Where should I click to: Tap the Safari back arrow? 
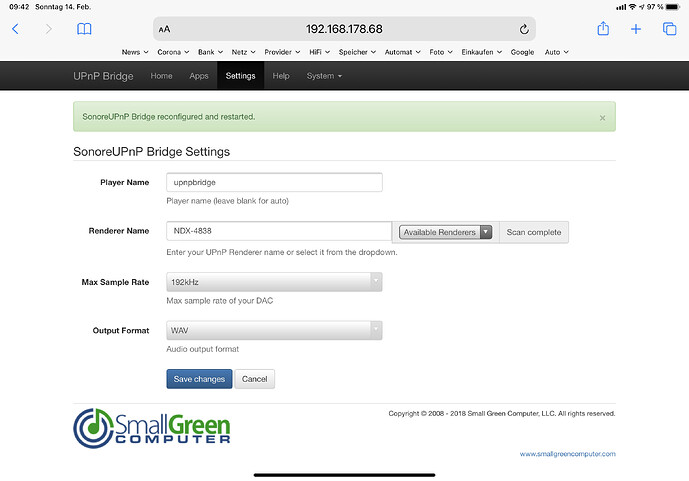click(x=15, y=29)
